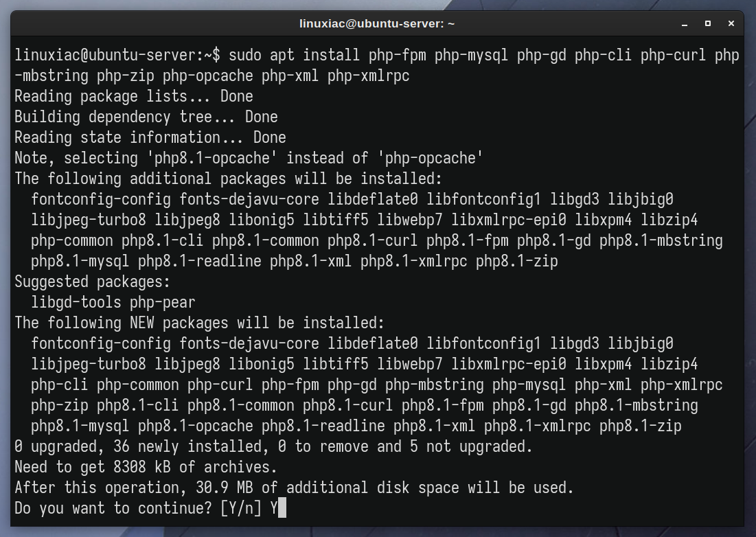Click the php-pear suggested package name
This screenshot has height=537, width=756.
[163, 303]
